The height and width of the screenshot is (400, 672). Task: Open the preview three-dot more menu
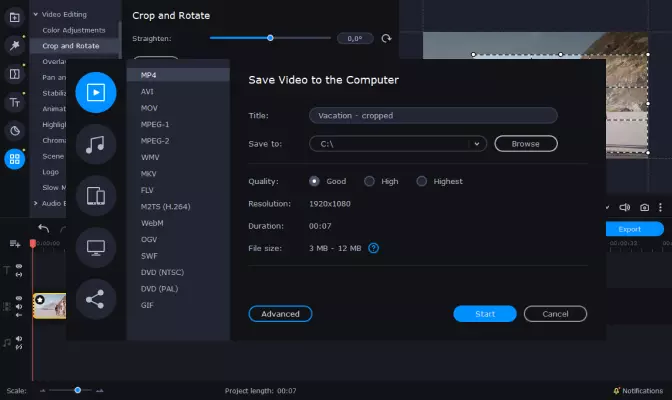(x=660, y=208)
